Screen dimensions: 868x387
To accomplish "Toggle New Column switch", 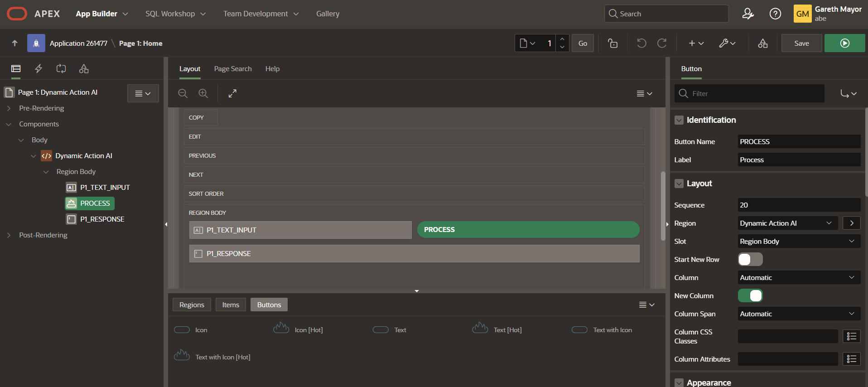I will (750, 295).
